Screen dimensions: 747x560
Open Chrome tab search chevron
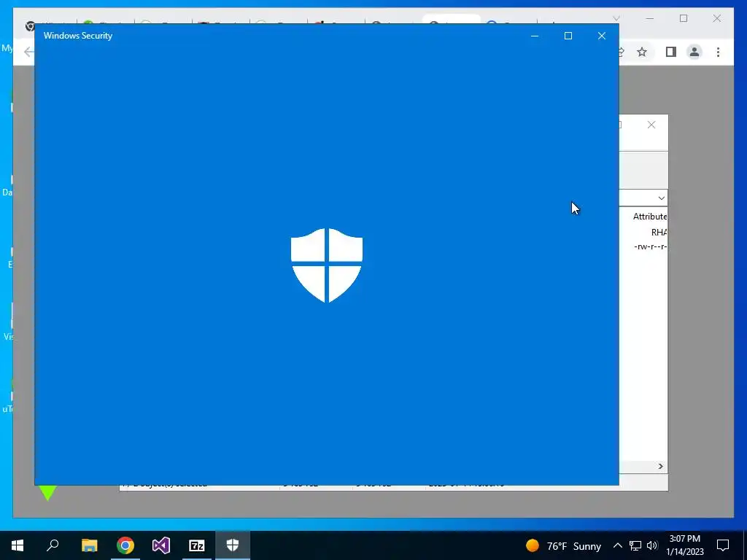[x=616, y=18]
